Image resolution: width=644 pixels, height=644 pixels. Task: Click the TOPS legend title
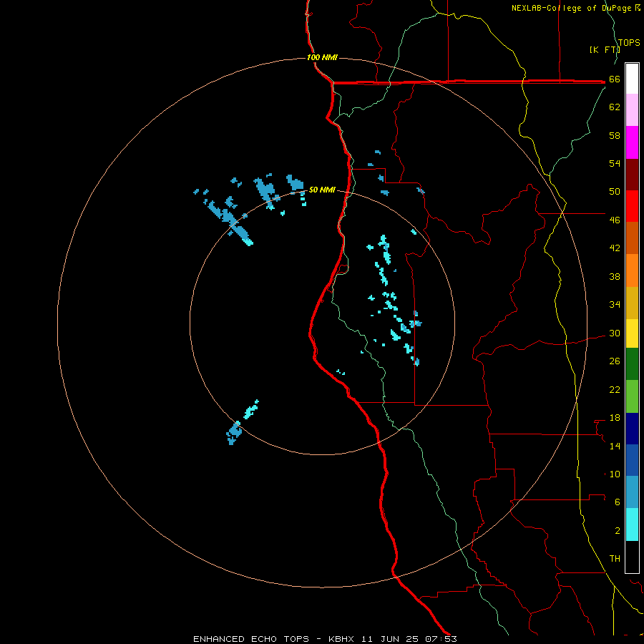coord(629,43)
